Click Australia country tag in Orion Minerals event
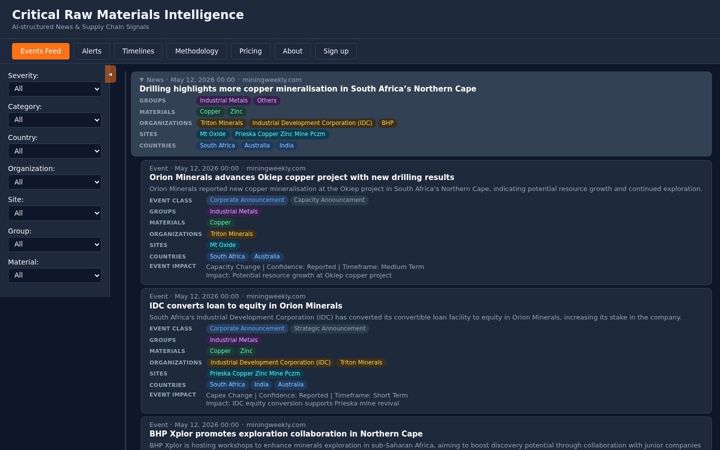The width and height of the screenshot is (720, 450). click(267, 257)
